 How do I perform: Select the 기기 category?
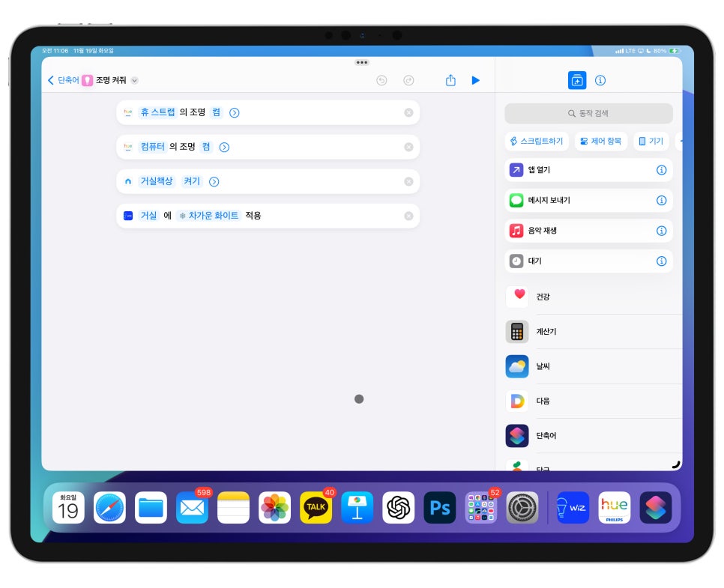[x=651, y=142]
